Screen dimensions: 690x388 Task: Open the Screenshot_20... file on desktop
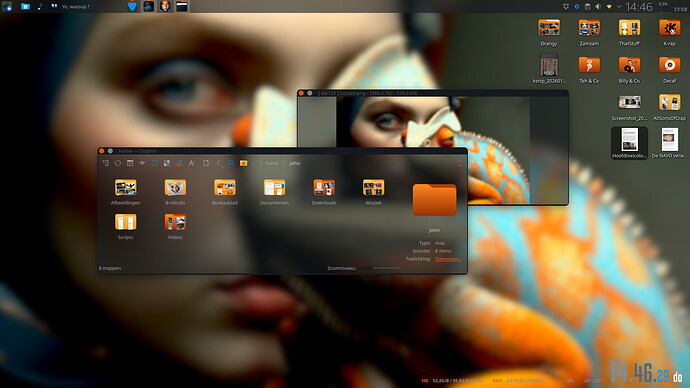(629, 107)
